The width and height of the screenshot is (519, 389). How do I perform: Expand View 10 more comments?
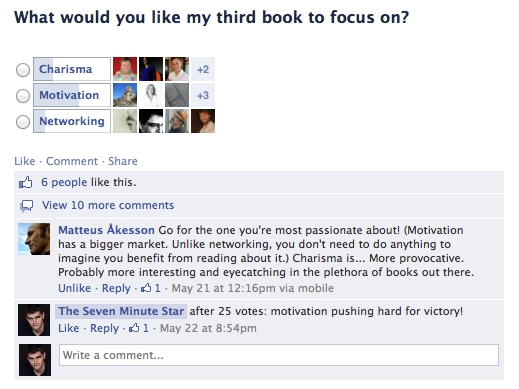[108, 205]
